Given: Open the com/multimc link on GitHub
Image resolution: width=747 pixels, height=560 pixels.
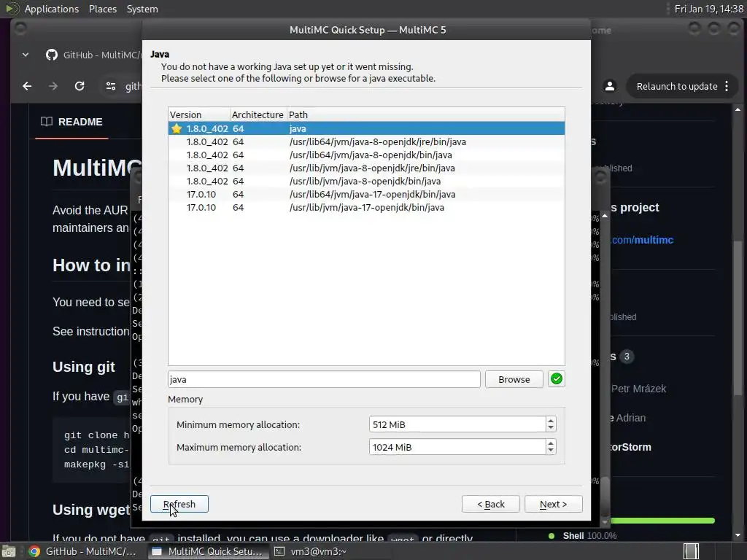Looking at the screenshot, I should pyautogui.click(x=642, y=240).
